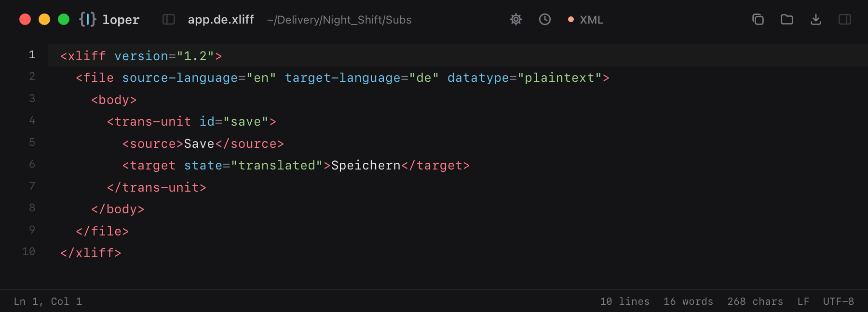Click the datatype="plaintext" attribute

(x=525, y=78)
